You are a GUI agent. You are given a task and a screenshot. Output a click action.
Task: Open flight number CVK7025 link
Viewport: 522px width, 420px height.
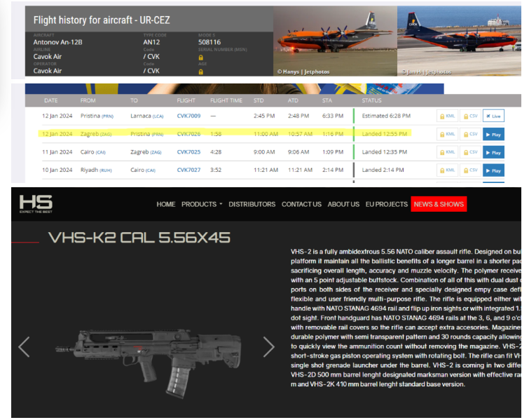188,152
